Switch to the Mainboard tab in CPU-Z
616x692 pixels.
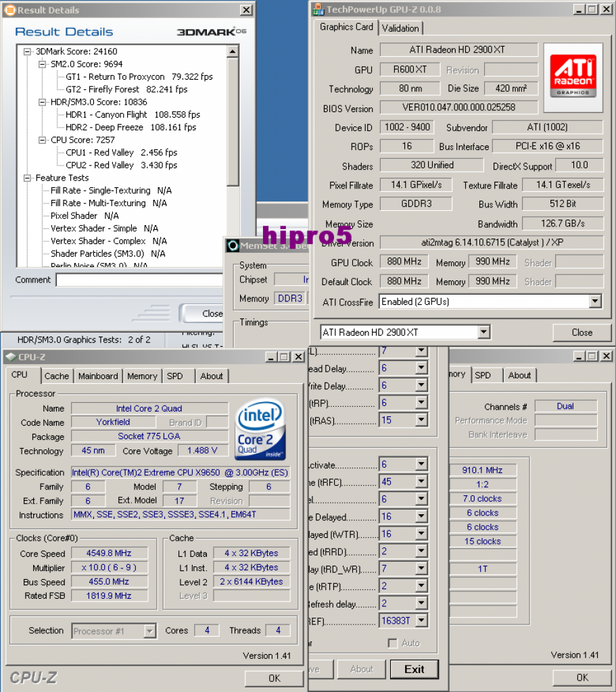[x=98, y=376]
